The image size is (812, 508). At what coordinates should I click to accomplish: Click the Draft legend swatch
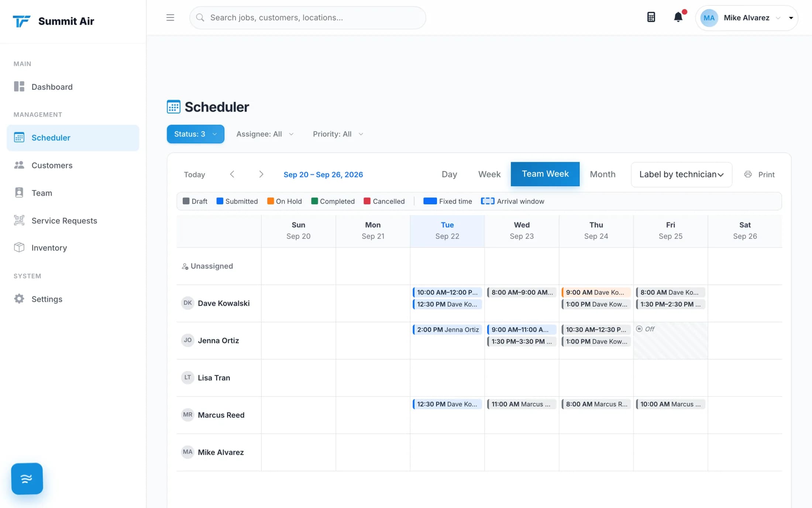click(186, 201)
